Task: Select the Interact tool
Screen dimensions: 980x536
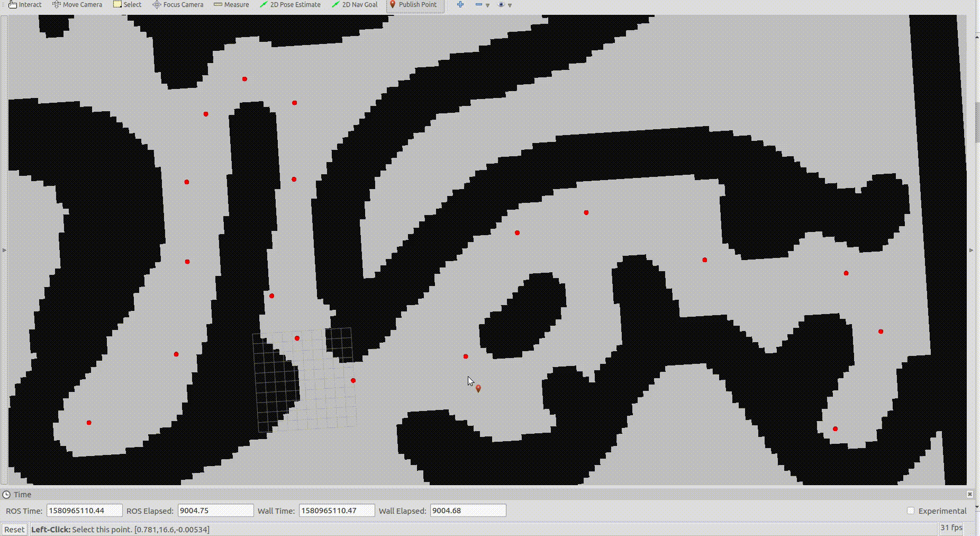Action: 24,4
